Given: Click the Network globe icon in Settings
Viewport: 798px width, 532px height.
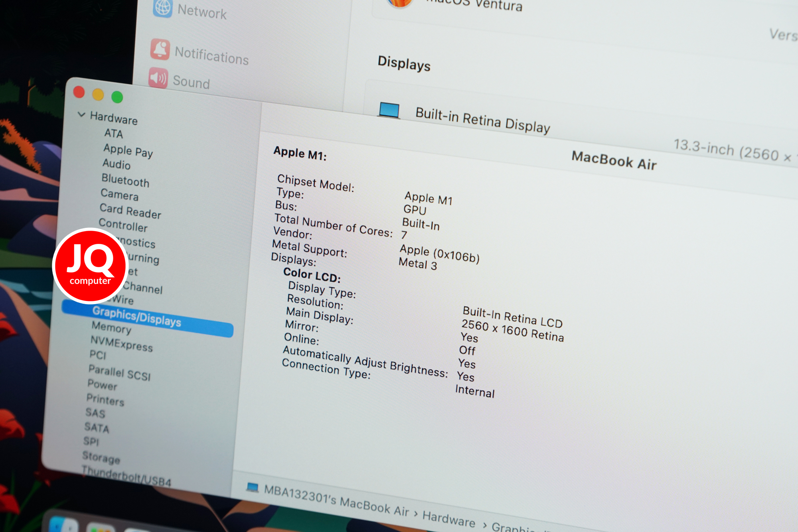Looking at the screenshot, I should pos(163,8).
